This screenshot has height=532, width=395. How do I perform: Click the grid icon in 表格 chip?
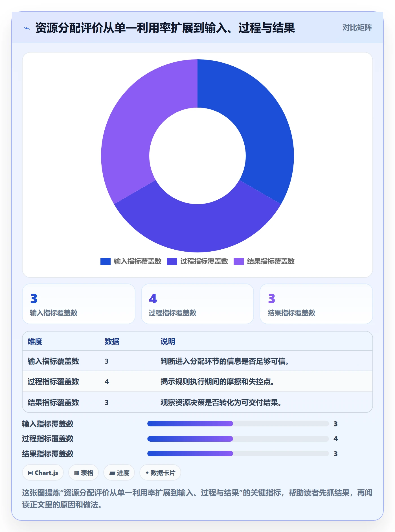pos(77,473)
